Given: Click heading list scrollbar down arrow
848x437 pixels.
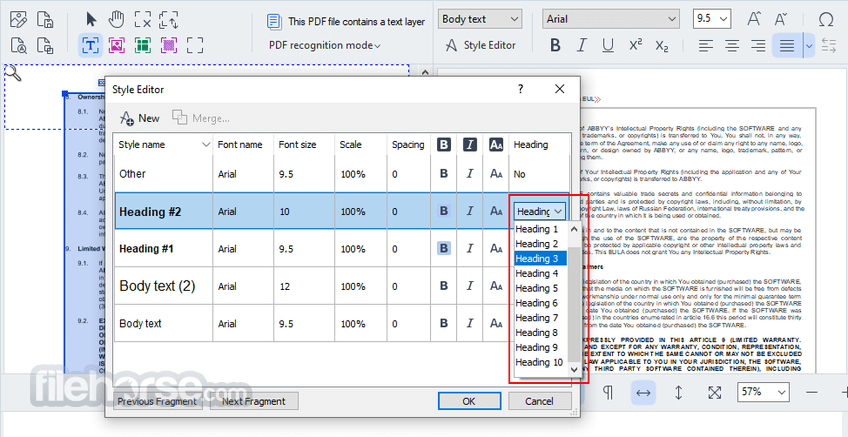Looking at the screenshot, I should (574, 369).
